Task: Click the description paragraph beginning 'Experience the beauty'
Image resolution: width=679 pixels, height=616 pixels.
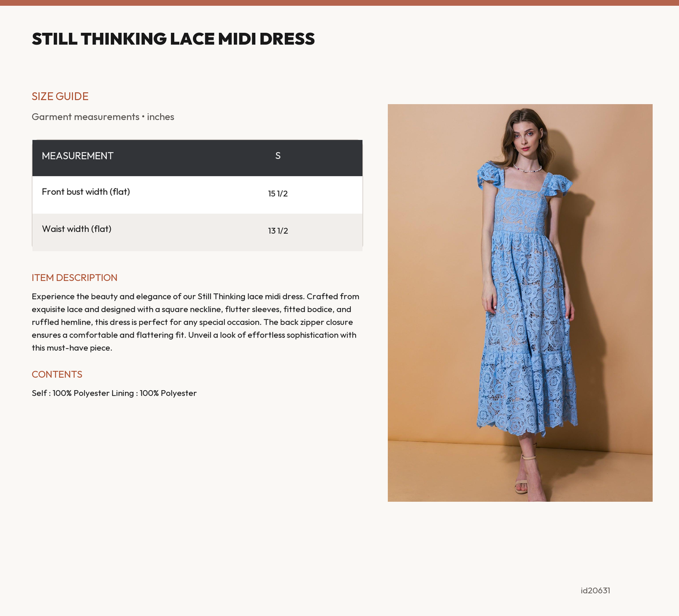Action: (x=196, y=322)
